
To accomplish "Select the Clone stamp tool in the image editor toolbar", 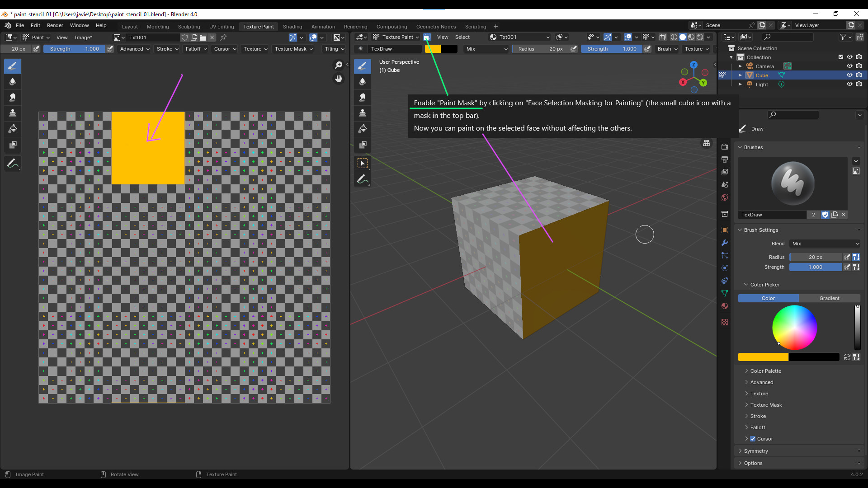I will (13, 113).
